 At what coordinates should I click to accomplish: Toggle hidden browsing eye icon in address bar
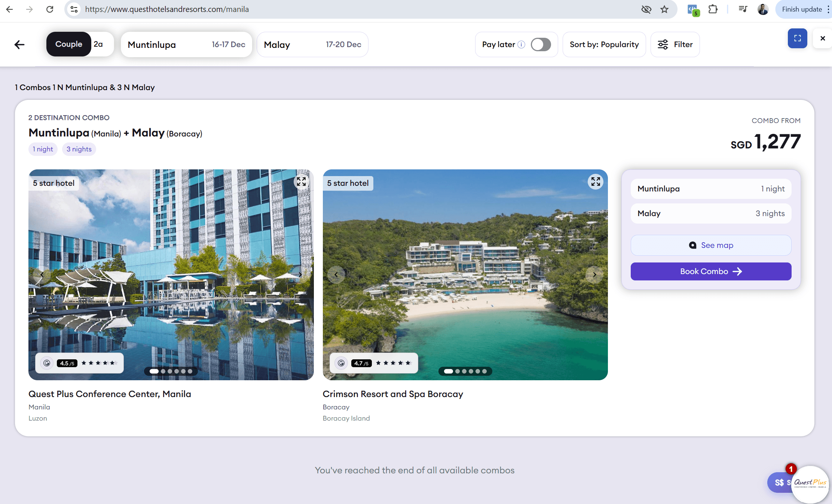(x=646, y=9)
